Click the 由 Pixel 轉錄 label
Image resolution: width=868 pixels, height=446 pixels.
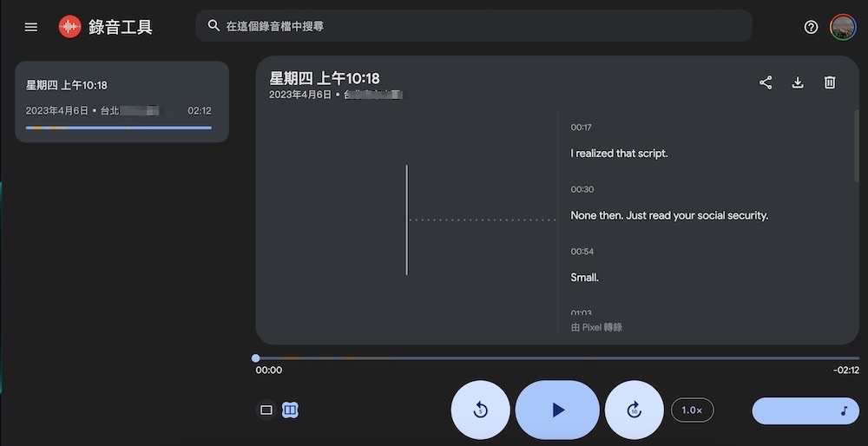[x=597, y=327]
